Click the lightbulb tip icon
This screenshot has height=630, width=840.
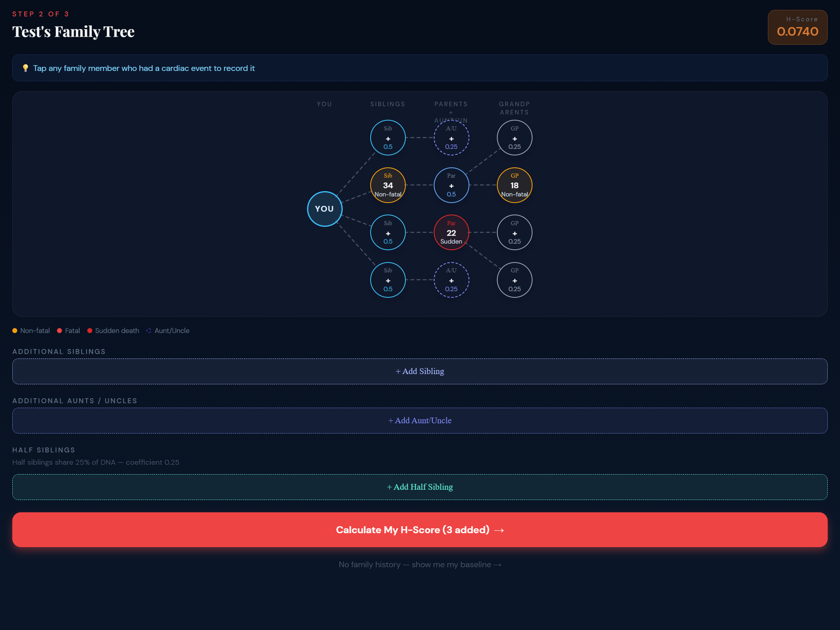click(x=26, y=68)
